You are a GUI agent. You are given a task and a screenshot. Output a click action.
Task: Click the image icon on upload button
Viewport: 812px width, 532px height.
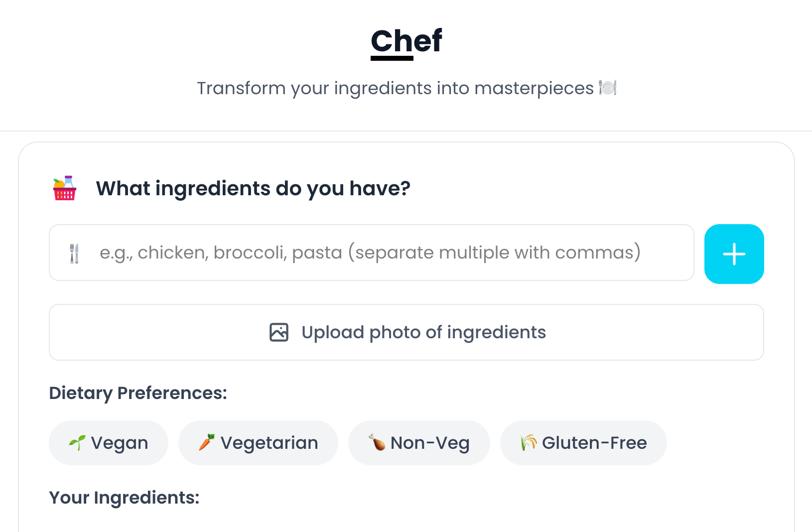[279, 332]
